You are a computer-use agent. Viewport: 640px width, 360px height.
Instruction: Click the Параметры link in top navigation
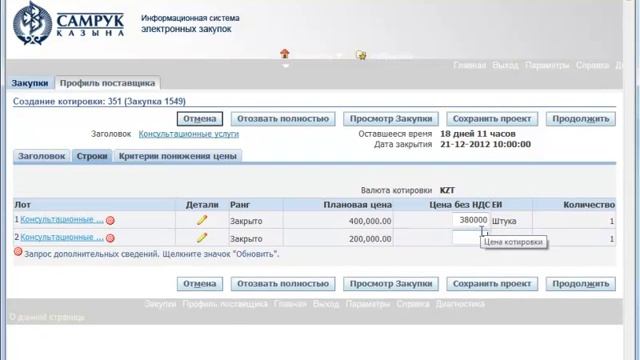pyautogui.click(x=547, y=65)
